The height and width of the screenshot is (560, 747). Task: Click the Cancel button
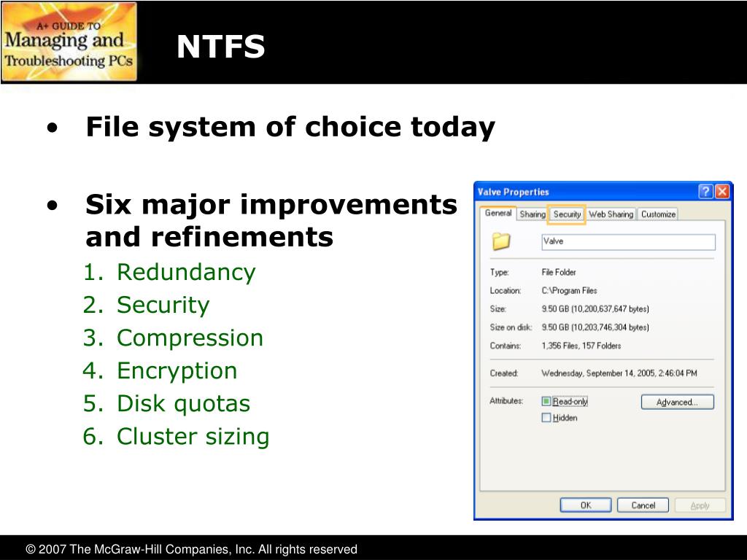(x=643, y=505)
